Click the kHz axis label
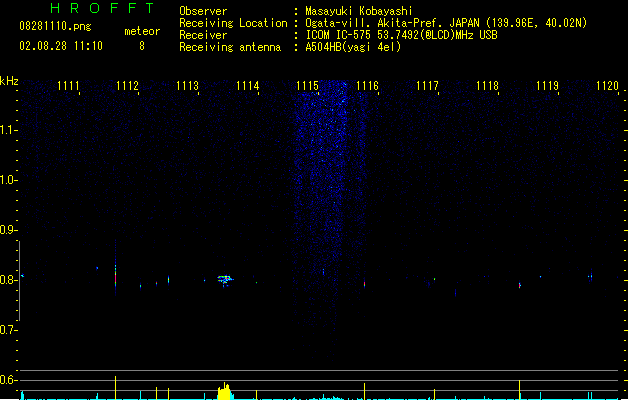Image resolution: width=629 pixels, height=400 pixels. (9, 81)
